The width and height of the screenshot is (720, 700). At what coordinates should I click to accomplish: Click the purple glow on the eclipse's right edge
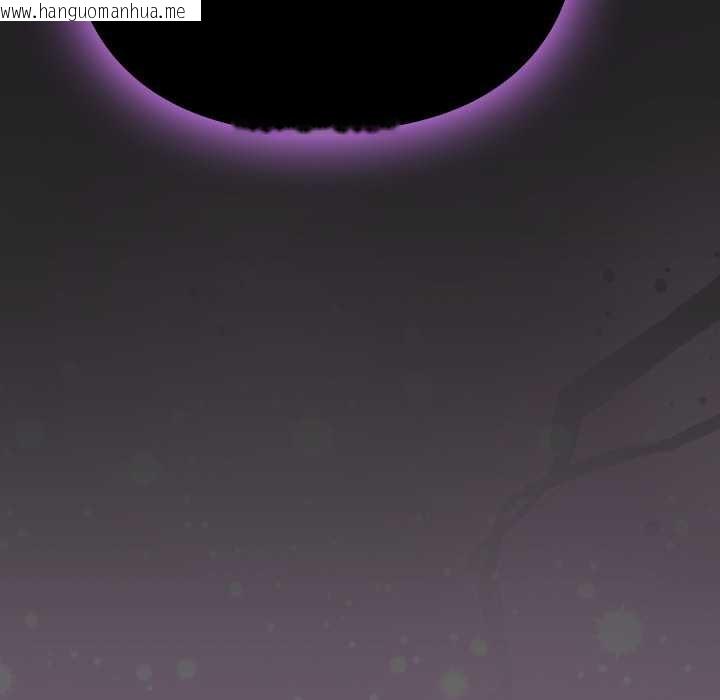pos(556,50)
